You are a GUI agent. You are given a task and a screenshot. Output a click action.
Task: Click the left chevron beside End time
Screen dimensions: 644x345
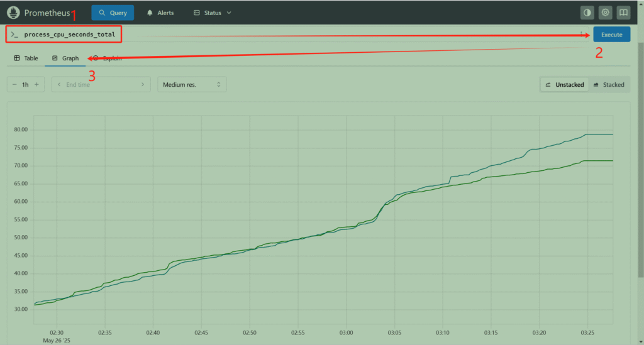point(60,84)
